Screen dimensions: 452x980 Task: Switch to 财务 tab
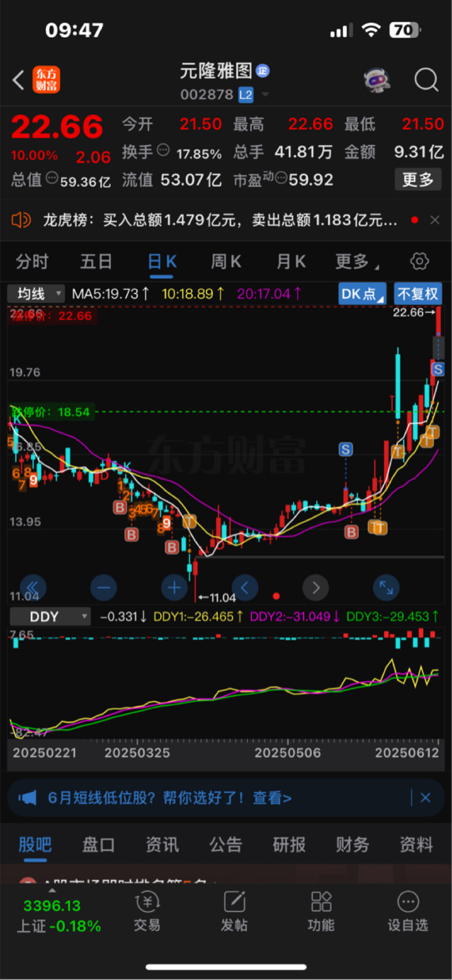click(353, 845)
